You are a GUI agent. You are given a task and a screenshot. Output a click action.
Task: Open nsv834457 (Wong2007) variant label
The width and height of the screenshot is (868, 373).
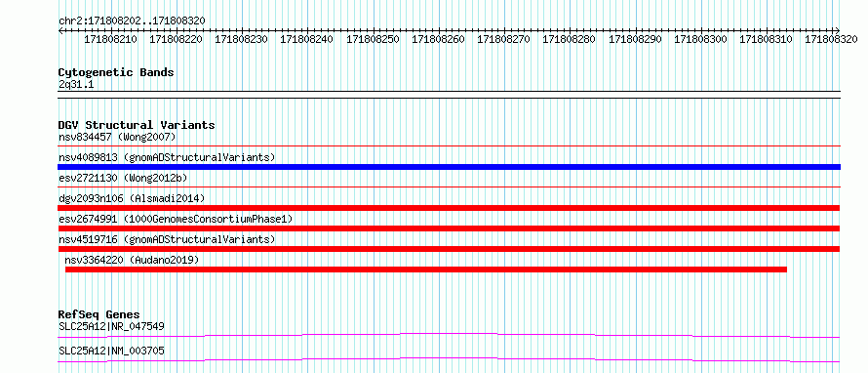tap(117, 137)
